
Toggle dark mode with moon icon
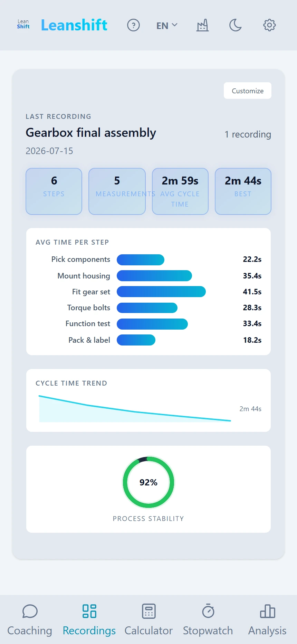coord(236,25)
